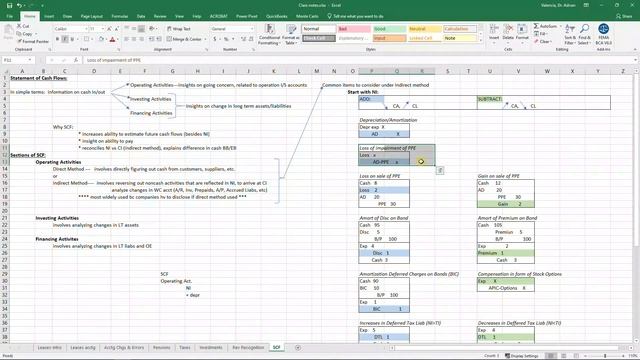Screen dimensions: 640x360
Task: Click Merge & Center
Action: click(184, 39)
